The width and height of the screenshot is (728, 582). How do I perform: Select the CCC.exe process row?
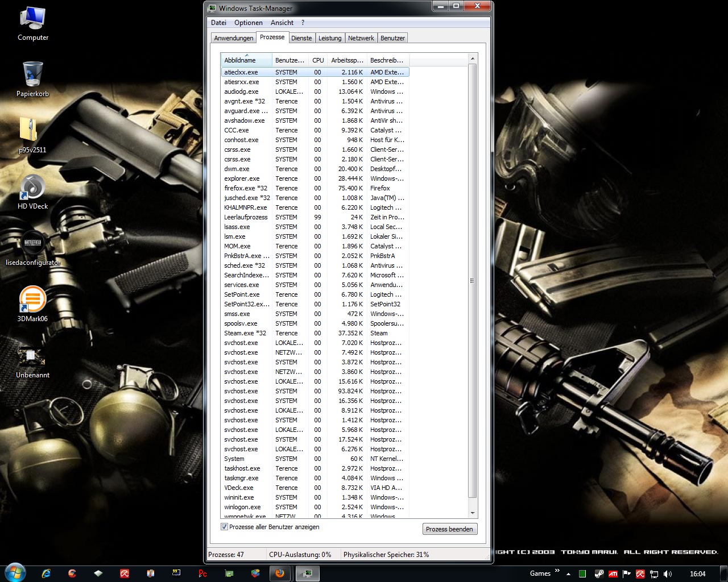pos(315,130)
